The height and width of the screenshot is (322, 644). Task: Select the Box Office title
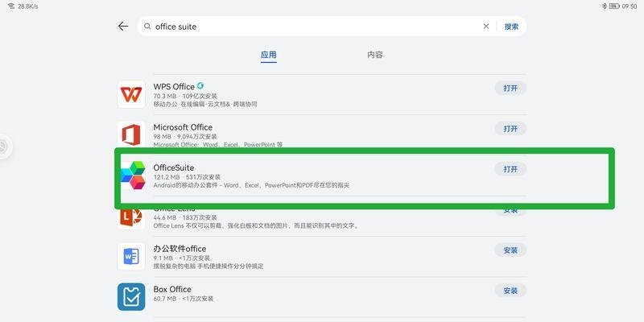pyautogui.click(x=172, y=289)
